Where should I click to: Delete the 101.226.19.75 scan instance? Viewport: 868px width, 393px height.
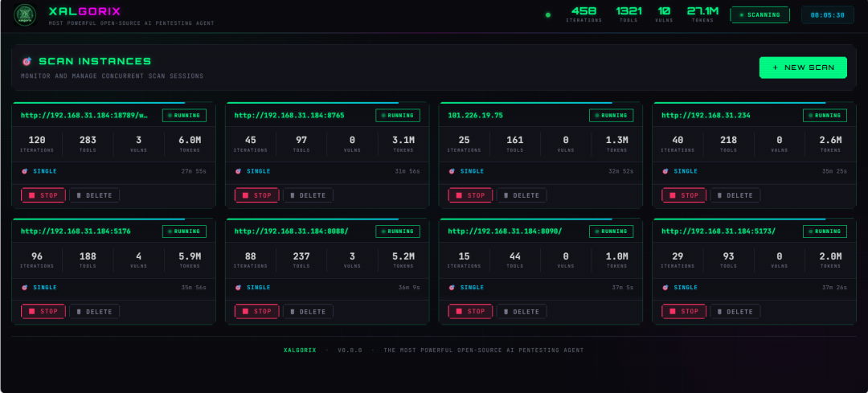522,195
